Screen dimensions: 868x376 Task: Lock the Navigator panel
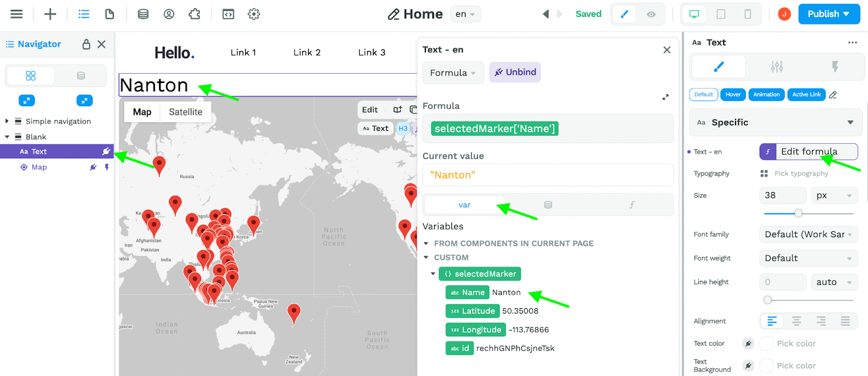(x=86, y=44)
